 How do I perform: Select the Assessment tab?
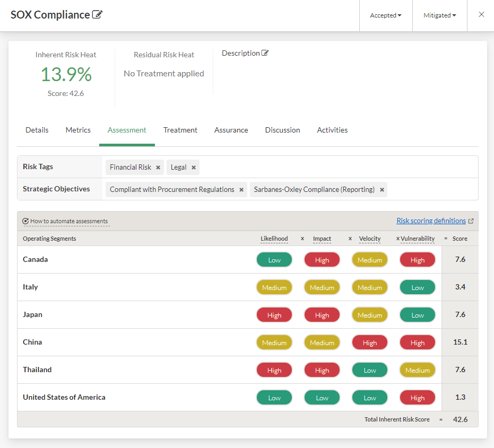[x=127, y=130]
